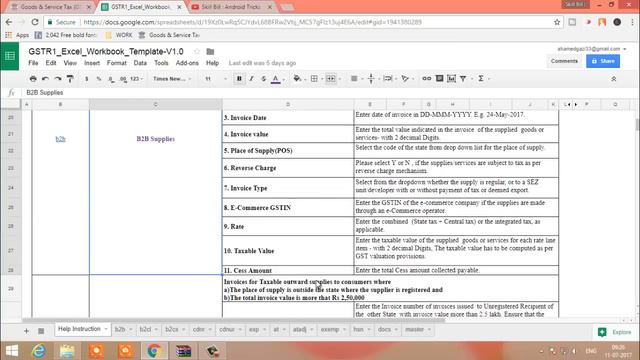640x360 pixels.
Task: Open the Edit menu
Action: pyautogui.click(x=51, y=63)
